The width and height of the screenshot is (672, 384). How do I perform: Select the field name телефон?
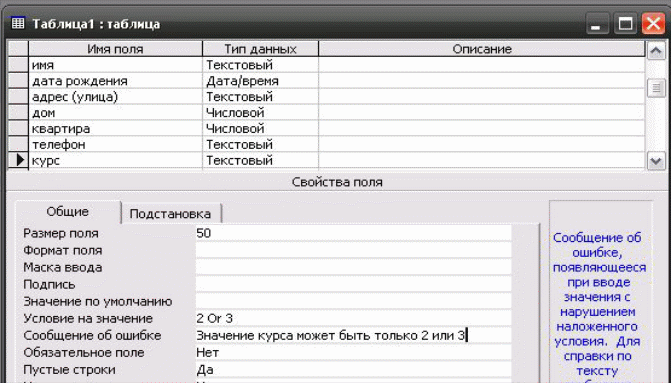pos(115,144)
